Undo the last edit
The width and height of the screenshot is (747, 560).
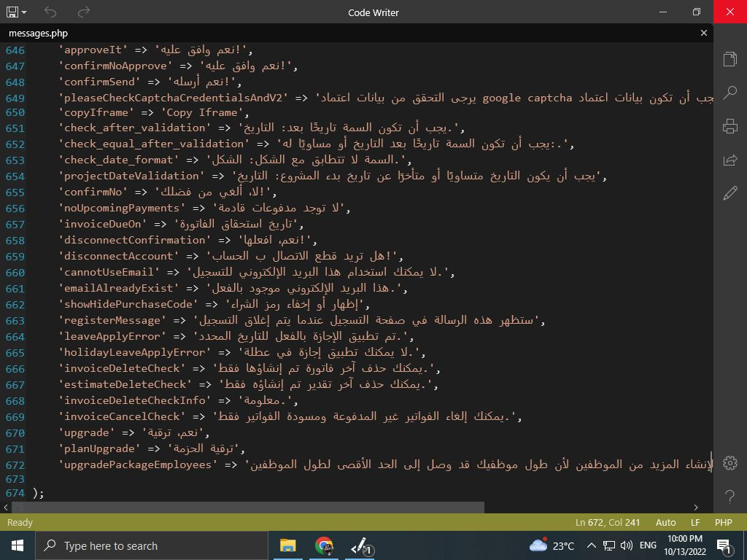pos(50,12)
